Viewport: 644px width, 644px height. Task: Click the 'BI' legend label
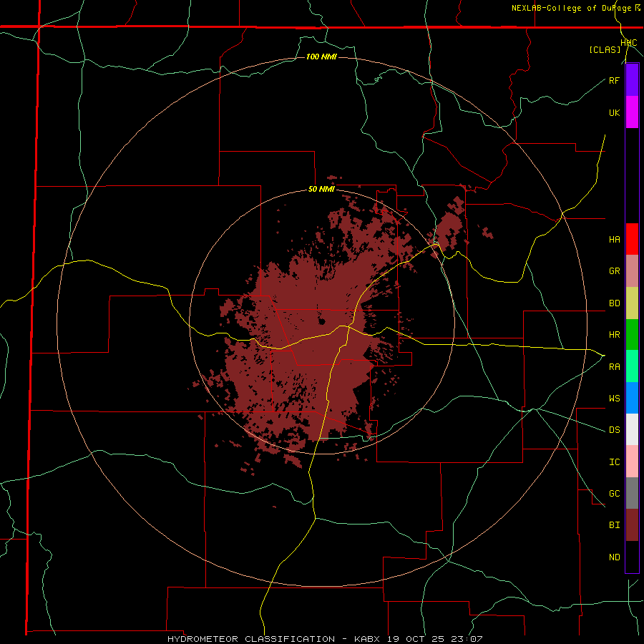(x=614, y=525)
